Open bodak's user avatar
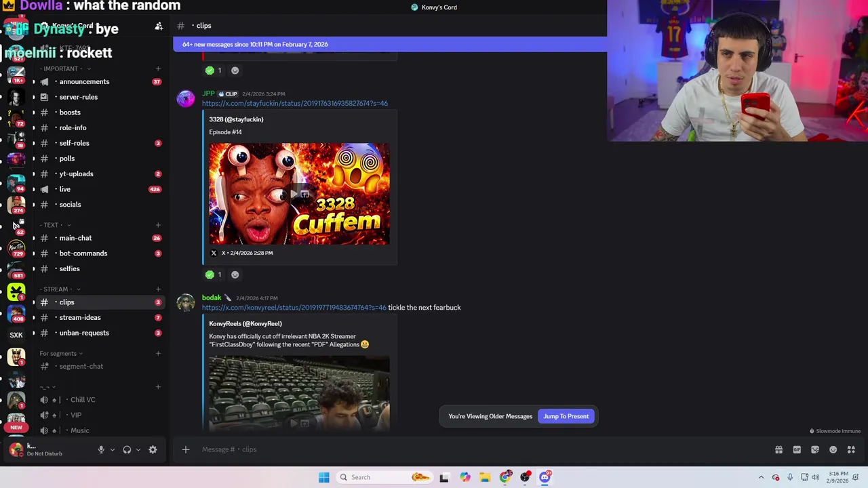 click(186, 303)
